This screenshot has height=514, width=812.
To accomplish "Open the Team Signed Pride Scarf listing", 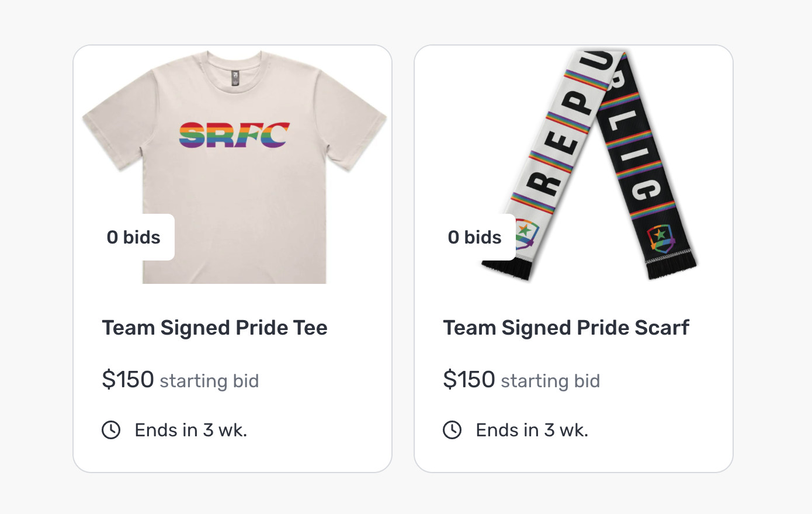I will coord(566,328).
